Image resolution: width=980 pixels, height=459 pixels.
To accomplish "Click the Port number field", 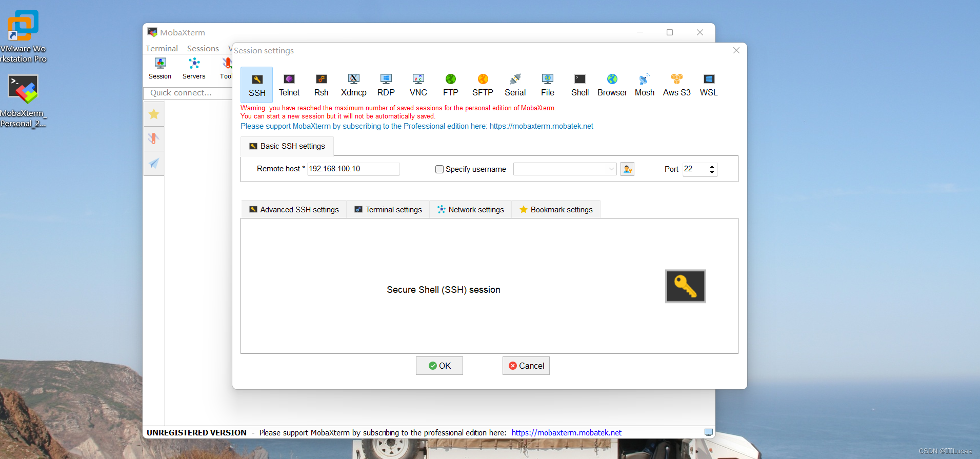I will (695, 169).
